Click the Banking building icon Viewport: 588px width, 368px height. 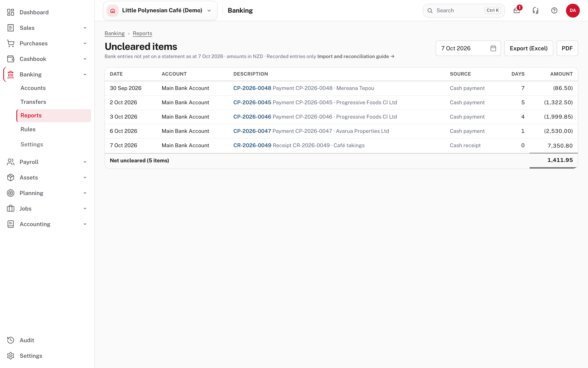pos(10,74)
